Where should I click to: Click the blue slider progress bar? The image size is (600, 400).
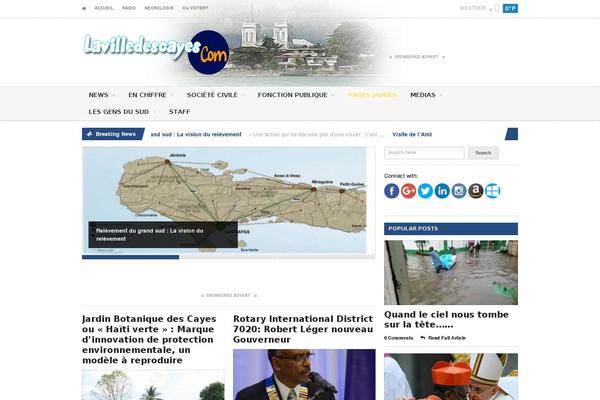(x=130, y=257)
